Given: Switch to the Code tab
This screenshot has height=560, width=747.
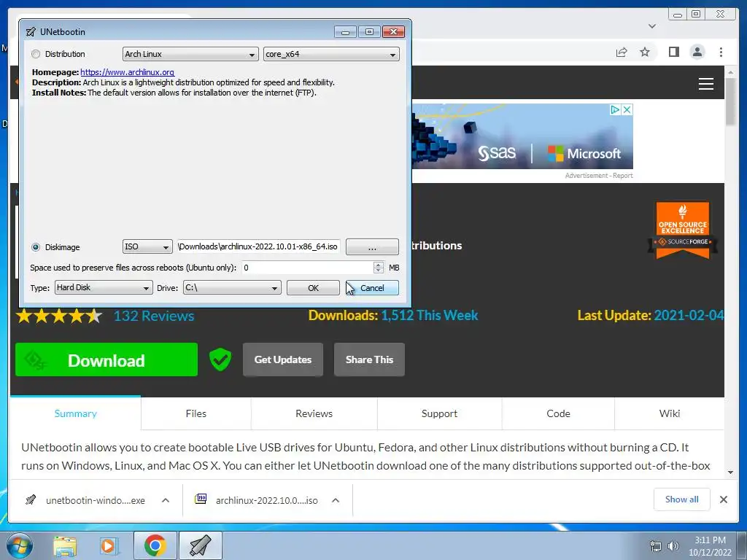Looking at the screenshot, I should point(558,413).
